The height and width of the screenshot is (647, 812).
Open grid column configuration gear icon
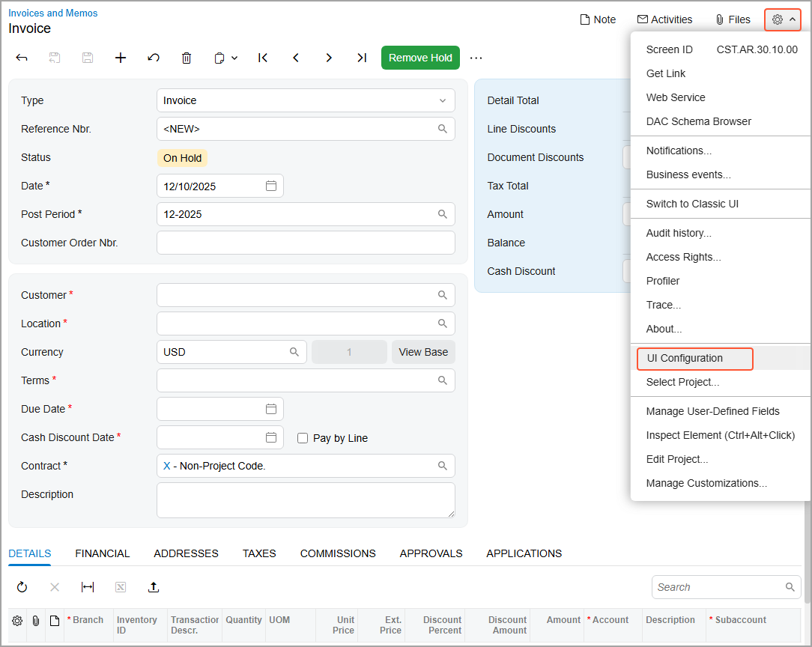(x=17, y=620)
